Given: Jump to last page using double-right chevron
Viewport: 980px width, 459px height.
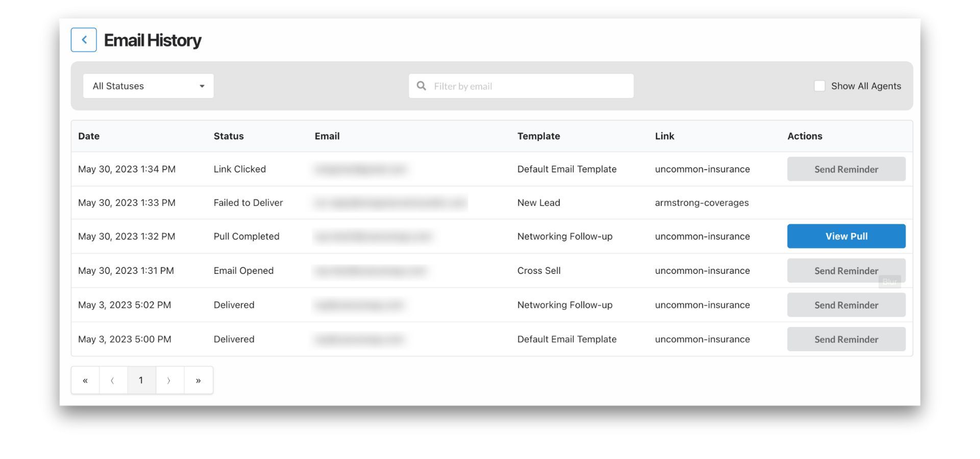Looking at the screenshot, I should tap(198, 379).
